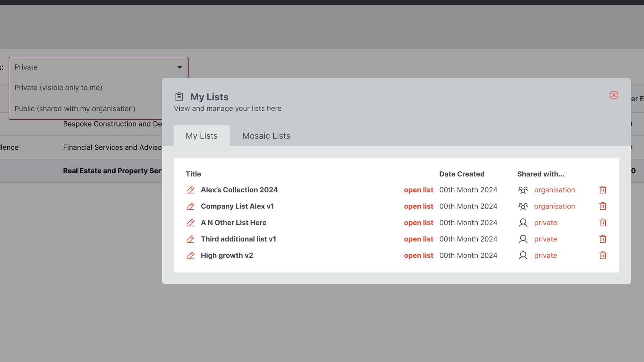Open list High growth v2

point(419,255)
